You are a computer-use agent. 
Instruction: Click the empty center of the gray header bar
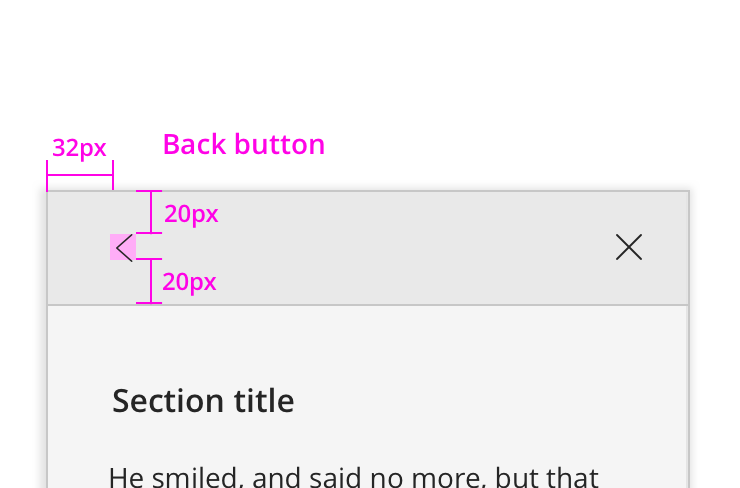370,247
